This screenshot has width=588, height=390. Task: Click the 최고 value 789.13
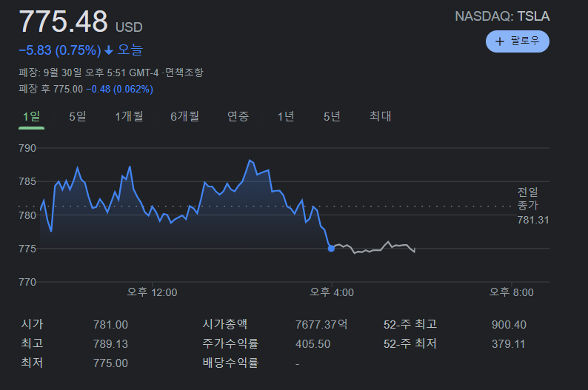point(110,344)
